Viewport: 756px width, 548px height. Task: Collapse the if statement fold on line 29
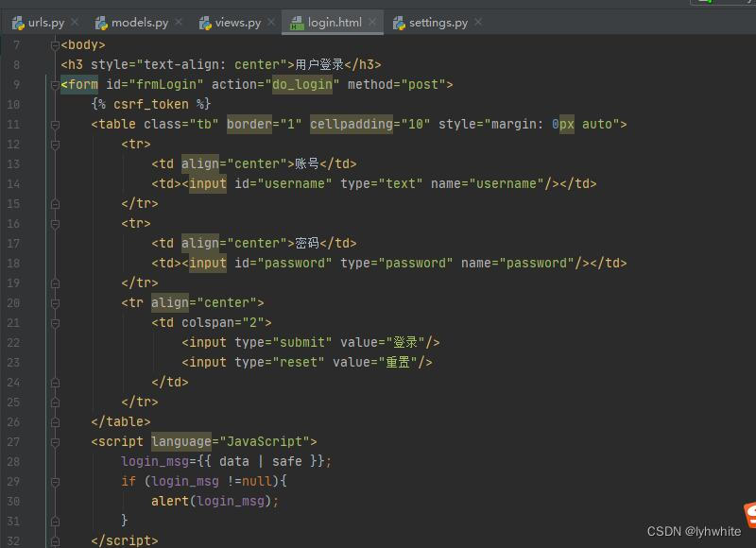(55, 482)
